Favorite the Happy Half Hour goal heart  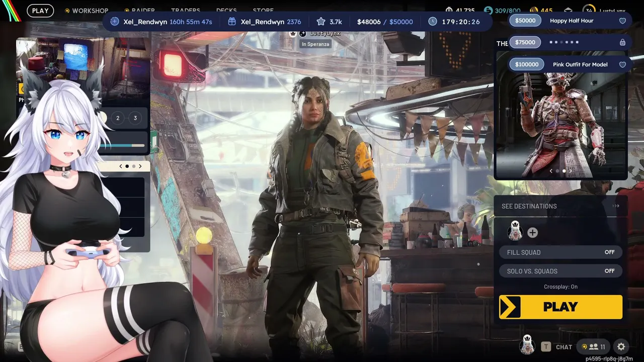pos(622,21)
